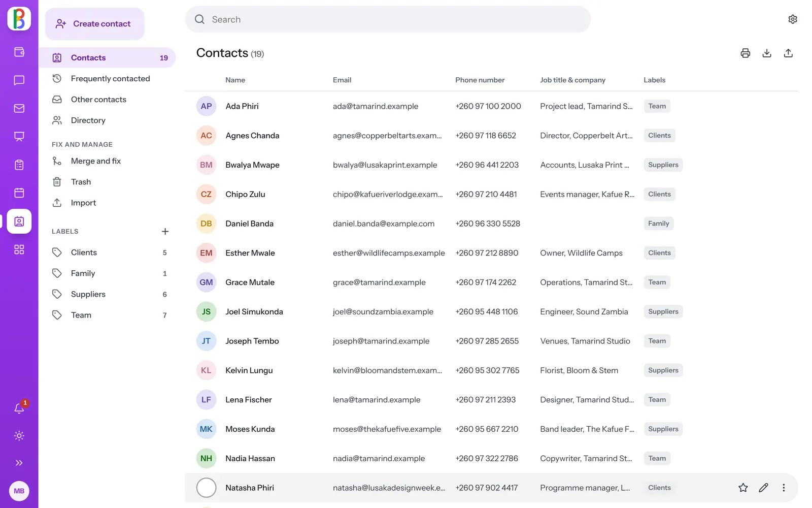Click phone +260 97 100 2000
Screen dimensions: 812x508
click(488, 106)
